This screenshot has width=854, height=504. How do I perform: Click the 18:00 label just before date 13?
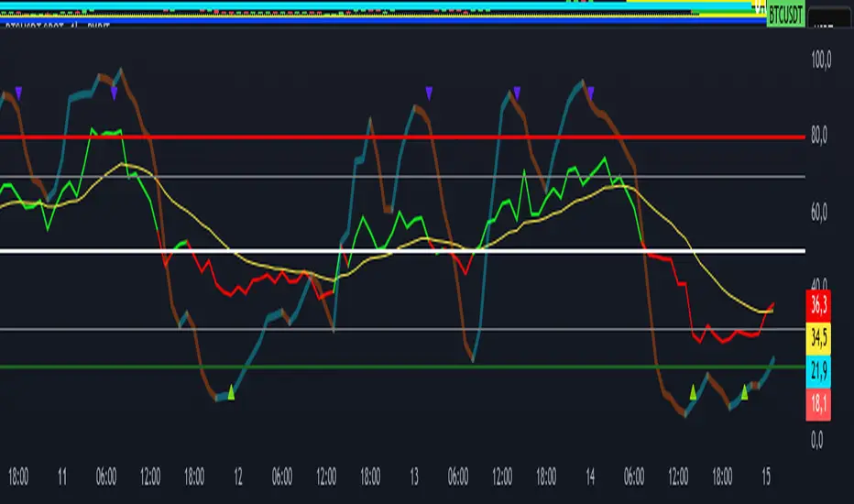(x=370, y=477)
